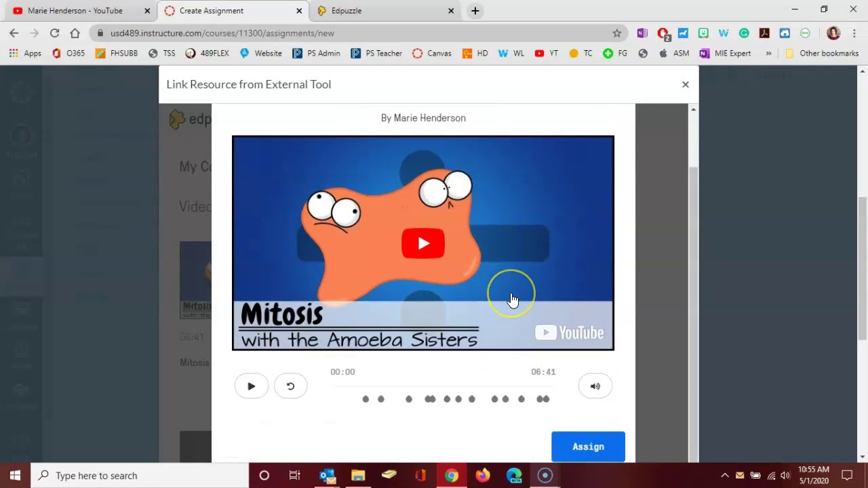Show hidden system tray icons
868x488 pixels.
(x=724, y=475)
